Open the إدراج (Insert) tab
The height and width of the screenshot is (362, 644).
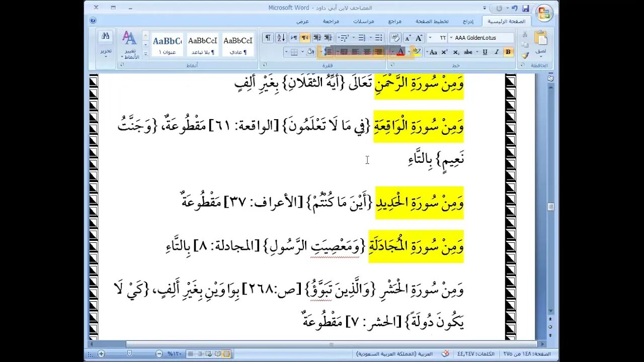point(468,21)
